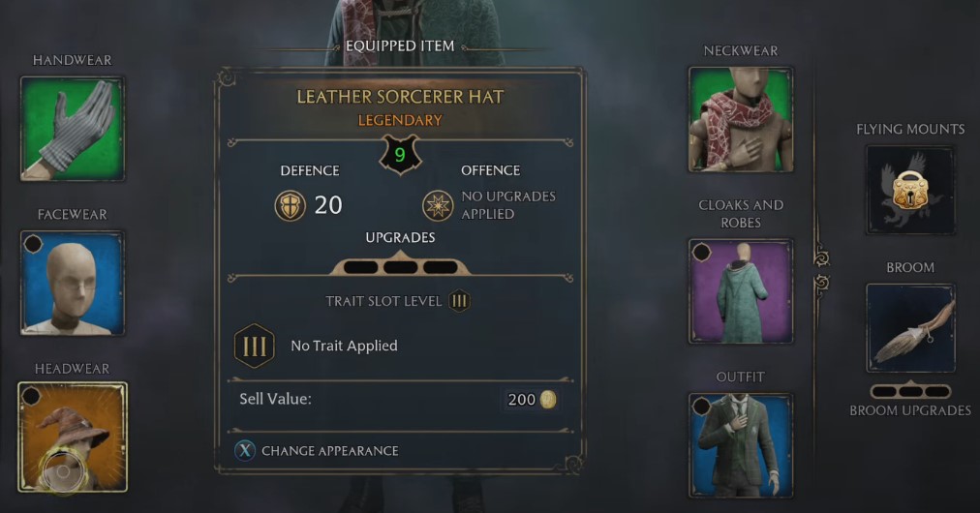The height and width of the screenshot is (513, 980).
Task: Click the Change Appearance label
Action: [x=330, y=451]
